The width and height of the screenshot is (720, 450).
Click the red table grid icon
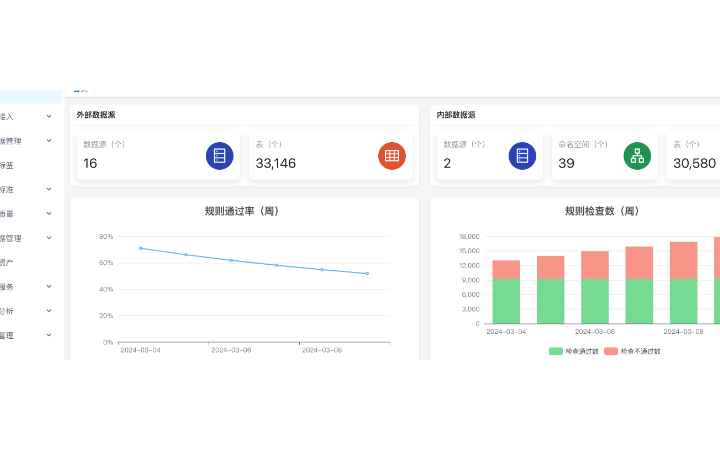(x=392, y=156)
